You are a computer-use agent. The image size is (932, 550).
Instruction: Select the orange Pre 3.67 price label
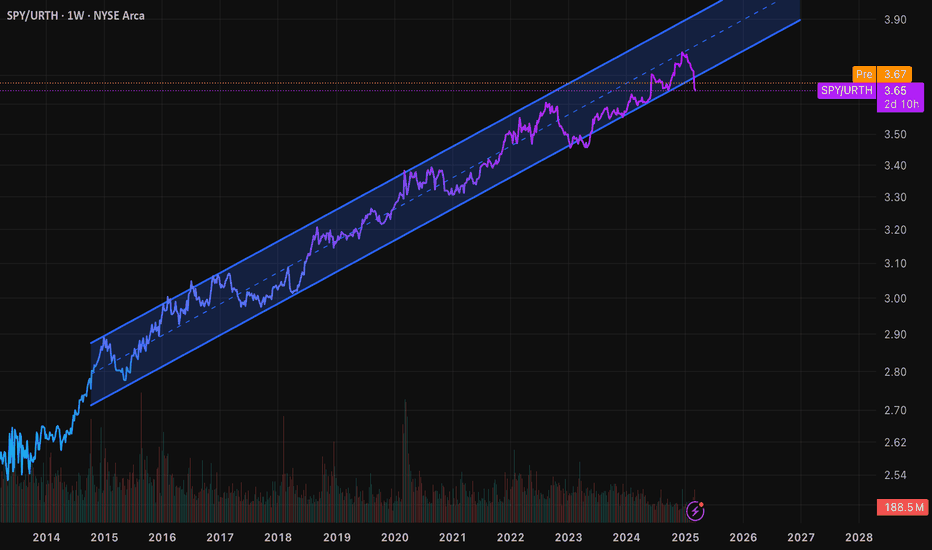pos(882,74)
